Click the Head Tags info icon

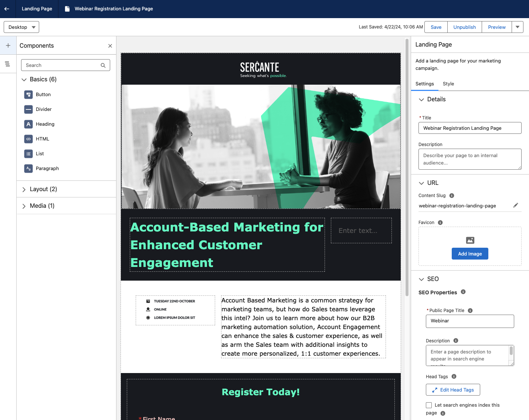[x=454, y=376]
